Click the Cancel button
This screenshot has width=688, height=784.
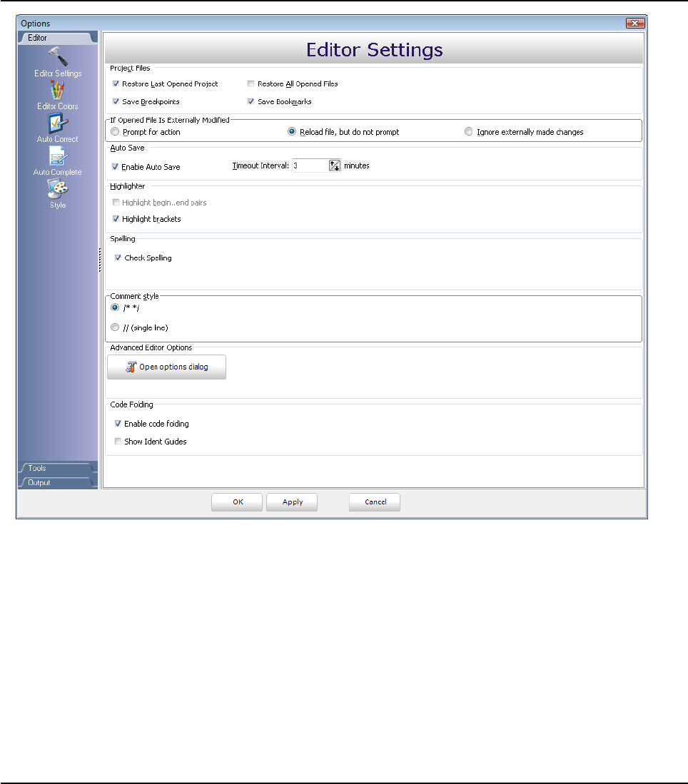pyautogui.click(x=375, y=502)
